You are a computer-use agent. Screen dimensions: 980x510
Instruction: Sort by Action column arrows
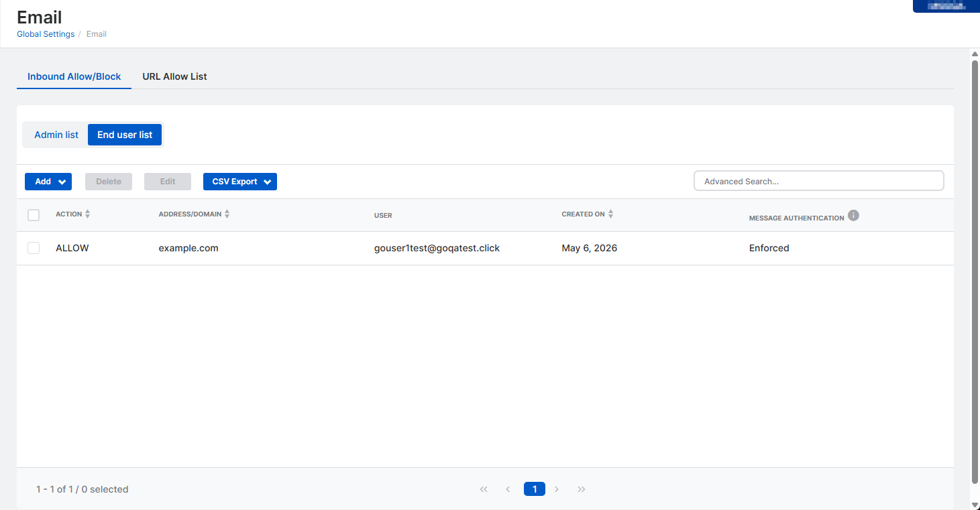pyautogui.click(x=87, y=214)
